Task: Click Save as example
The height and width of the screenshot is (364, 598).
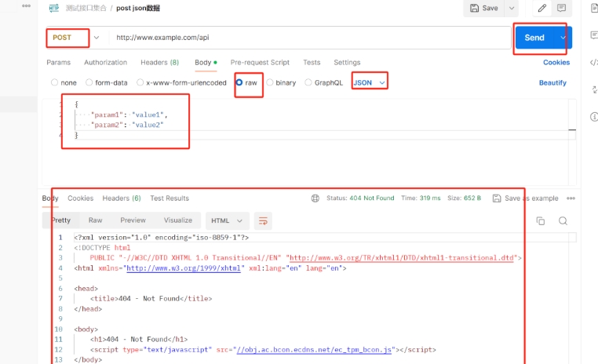Action: tap(525, 198)
